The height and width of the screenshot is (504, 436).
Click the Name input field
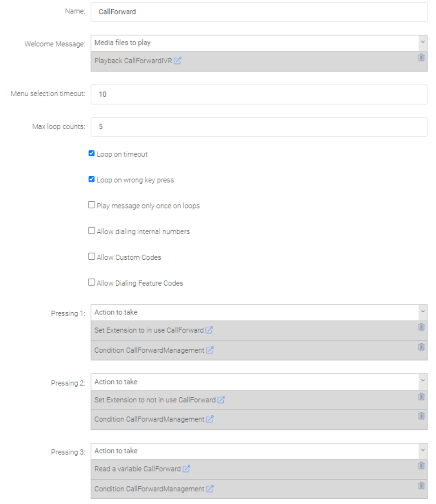(259, 12)
